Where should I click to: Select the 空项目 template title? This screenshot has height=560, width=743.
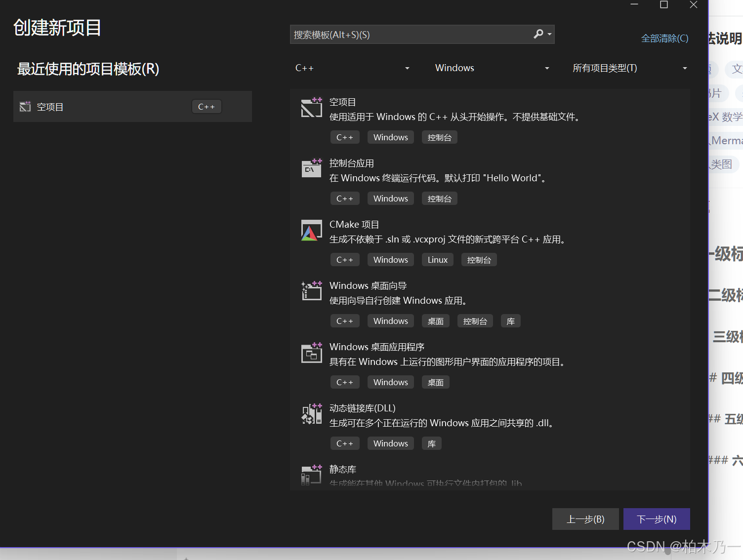(x=343, y=102)
